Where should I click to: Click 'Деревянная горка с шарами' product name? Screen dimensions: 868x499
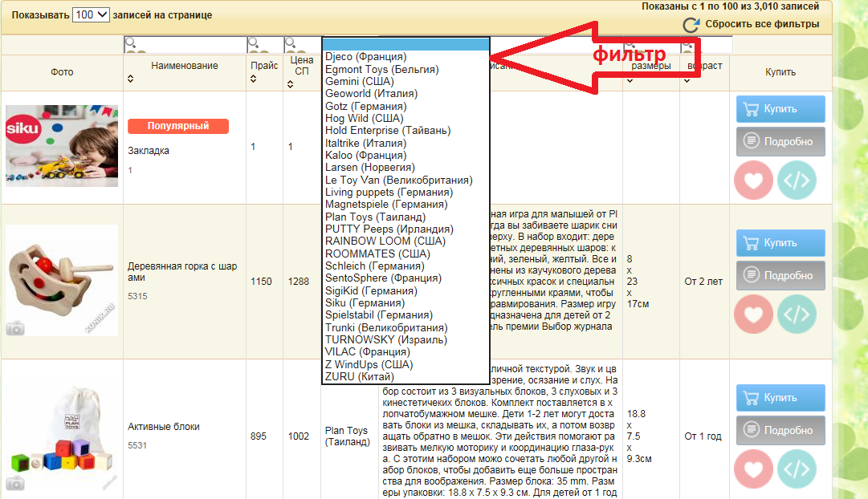coord(182,272)
